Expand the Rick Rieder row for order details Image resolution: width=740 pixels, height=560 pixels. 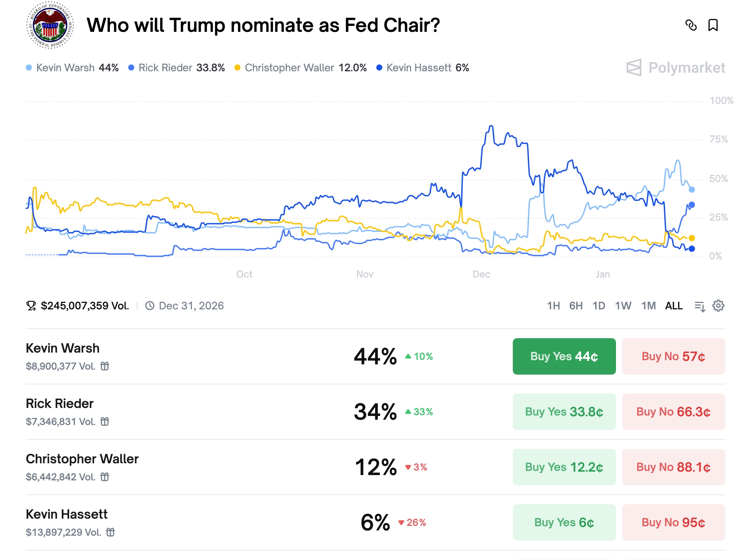(59, 404)
